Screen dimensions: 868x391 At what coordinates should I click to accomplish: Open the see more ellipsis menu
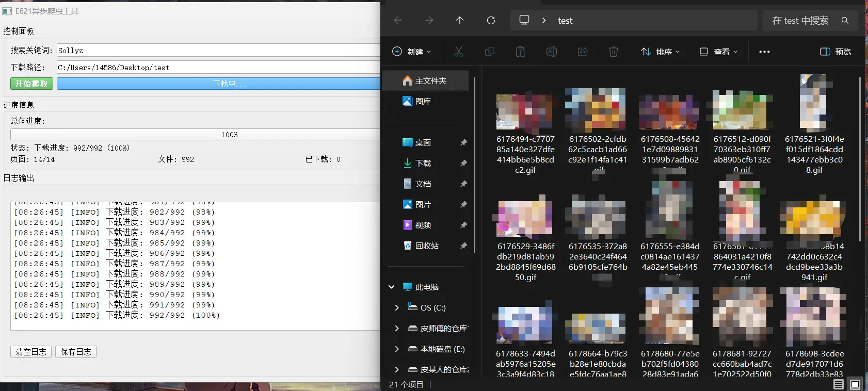point(764,52)
